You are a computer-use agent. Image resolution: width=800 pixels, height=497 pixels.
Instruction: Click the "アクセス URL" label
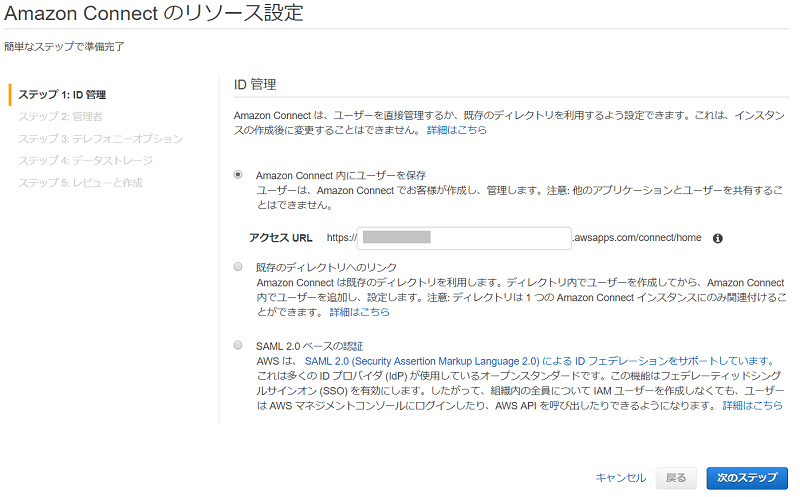point(281,238)
